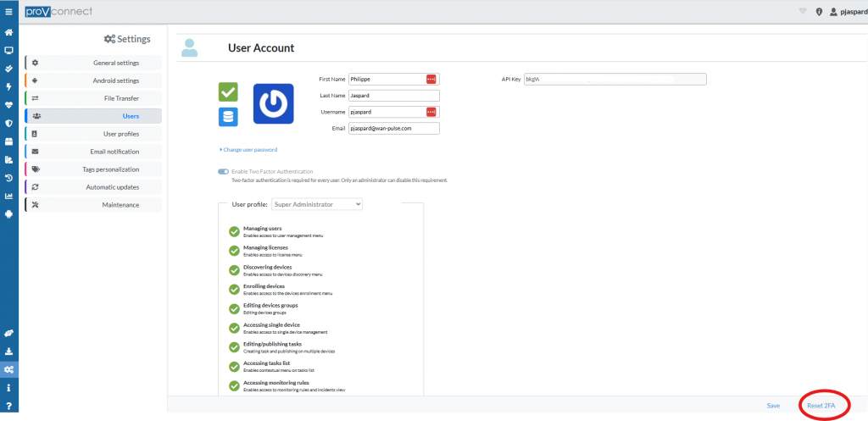868x421 pixels.
Task: Click the lightning bolt sidebar icon
Action: [x=8, y=87]
